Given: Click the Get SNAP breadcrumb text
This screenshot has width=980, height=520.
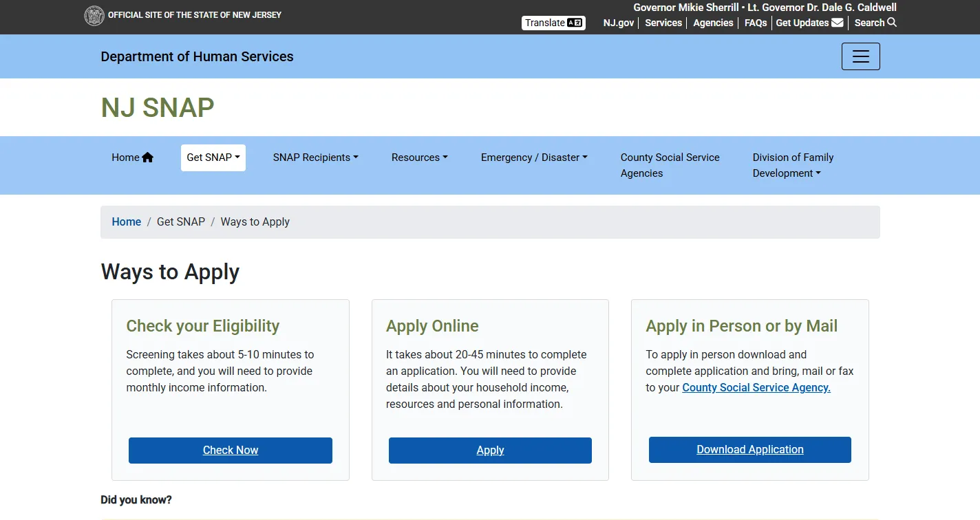Looking at the screenshot, I should 181,221.
